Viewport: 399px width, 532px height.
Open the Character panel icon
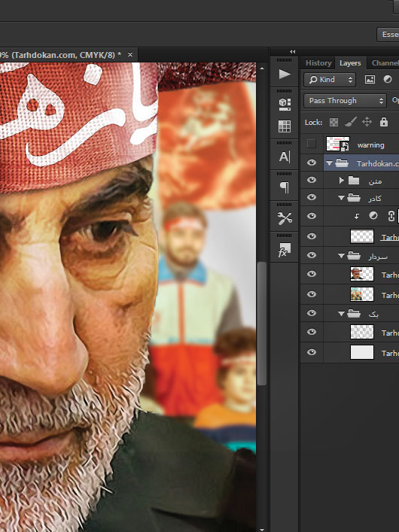[285, 157]
